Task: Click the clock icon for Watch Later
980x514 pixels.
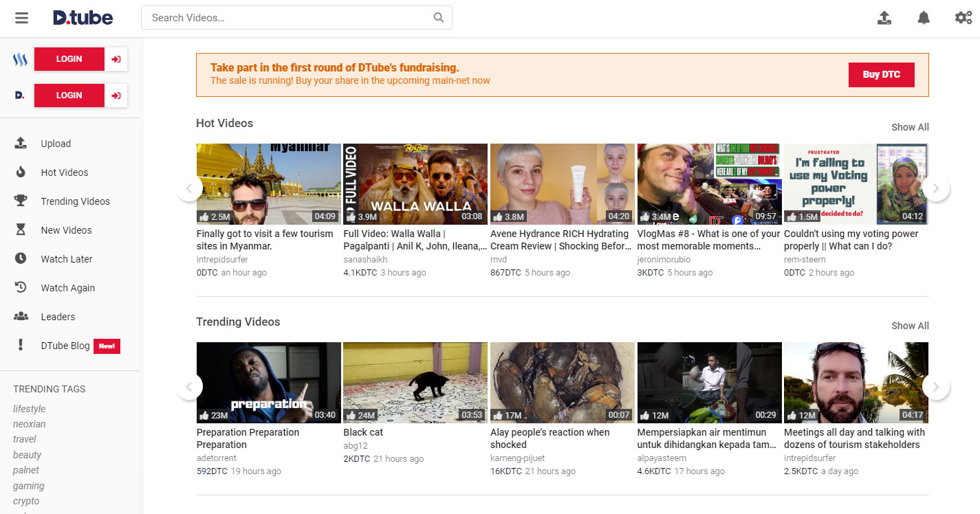Action: click(21, 258)
